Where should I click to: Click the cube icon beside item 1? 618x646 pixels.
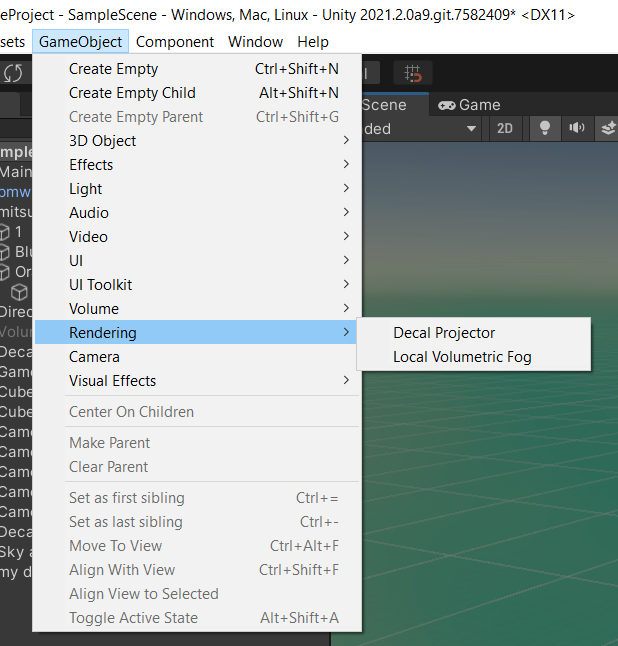(5, 232)
